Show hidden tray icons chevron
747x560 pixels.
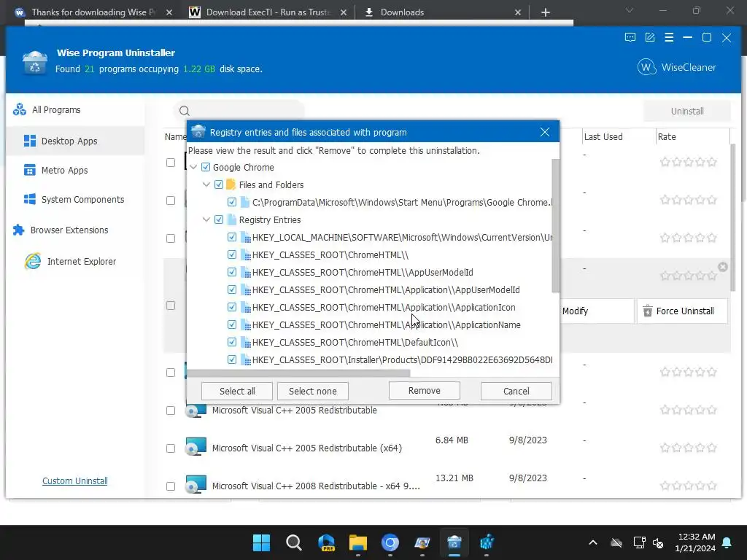[x=592, y=542]
